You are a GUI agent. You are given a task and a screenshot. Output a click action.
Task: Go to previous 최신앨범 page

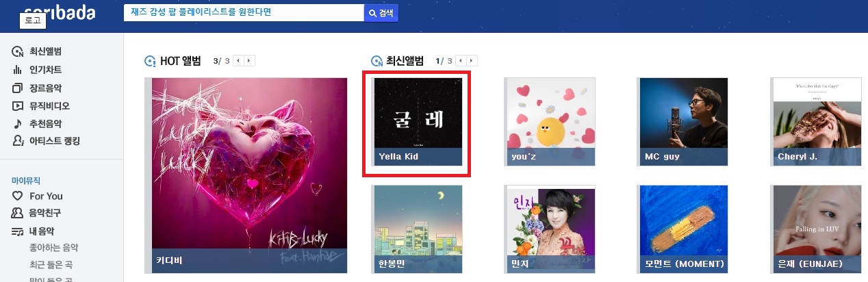461,61
